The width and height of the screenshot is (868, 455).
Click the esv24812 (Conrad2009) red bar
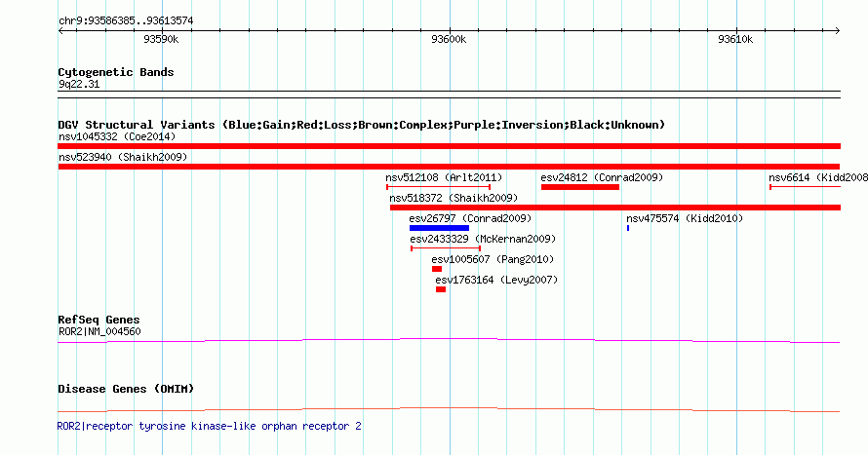tap(580, 187)
